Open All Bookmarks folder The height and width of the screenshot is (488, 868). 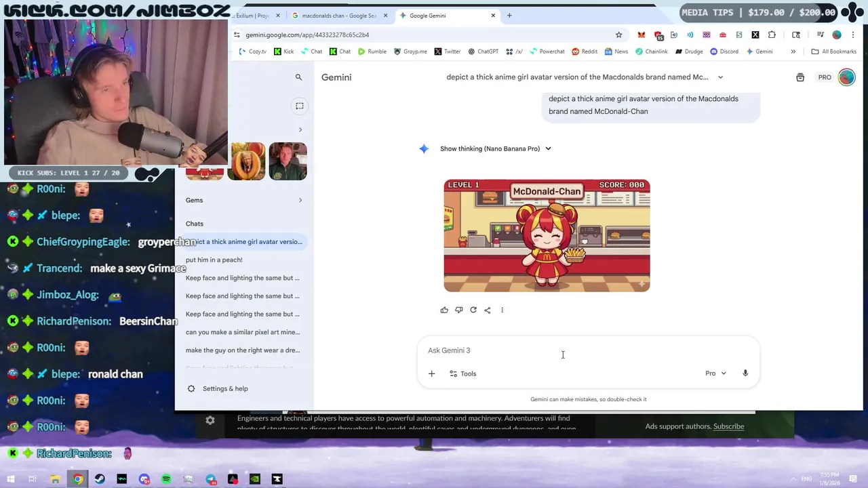833,52
